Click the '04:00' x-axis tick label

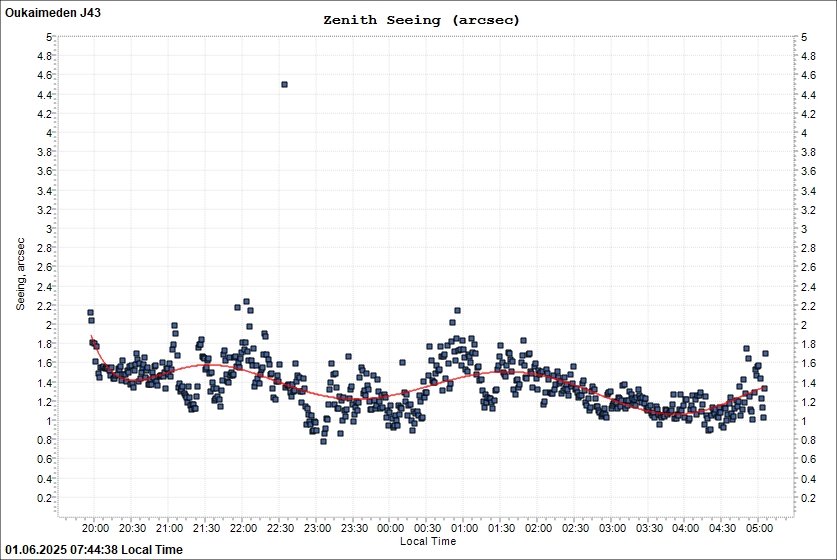point(685,528)
